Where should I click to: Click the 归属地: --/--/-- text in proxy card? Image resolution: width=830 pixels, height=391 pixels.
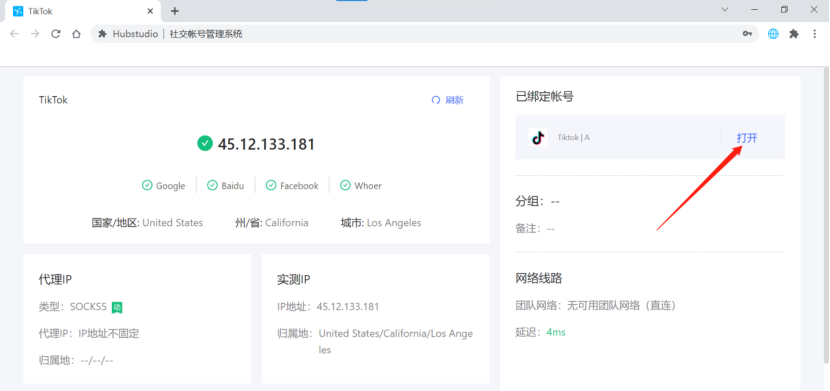click(x=76, y=360)
